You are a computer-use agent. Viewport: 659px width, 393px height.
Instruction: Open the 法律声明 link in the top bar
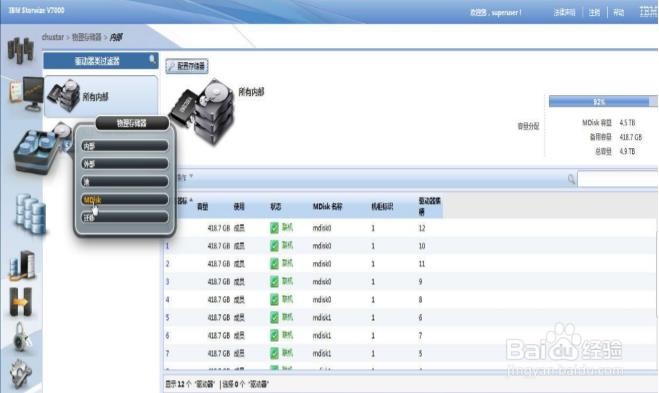pos(564,12)
